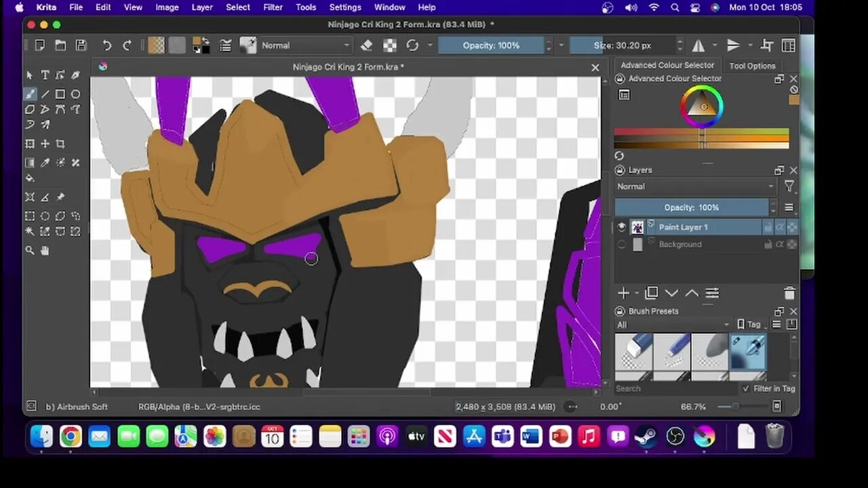Viewport: 868px width, 488px height.
Task: Redo the last undone action
Action: point(127,45)
